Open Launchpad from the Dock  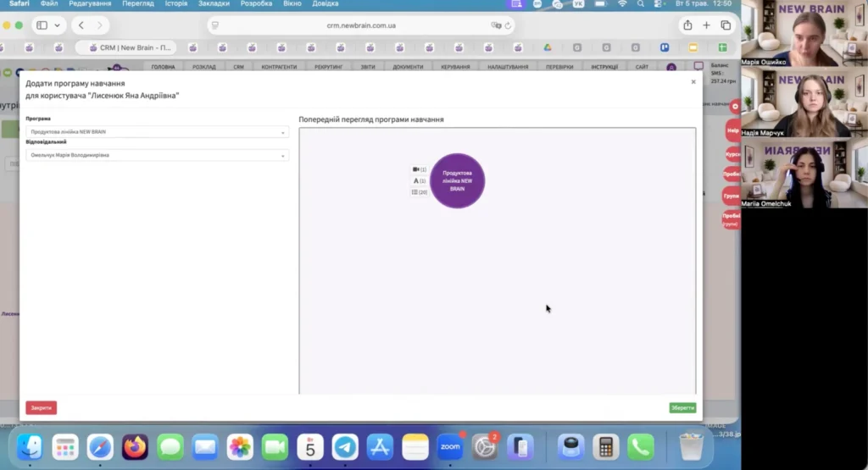point(64,447)
